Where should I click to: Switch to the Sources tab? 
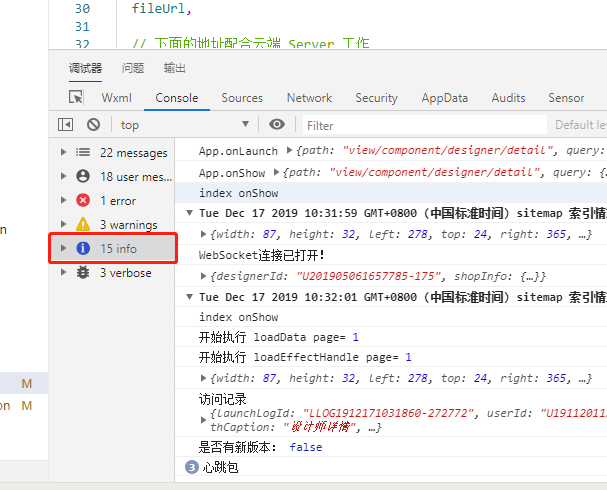click(x=242, y=98)
